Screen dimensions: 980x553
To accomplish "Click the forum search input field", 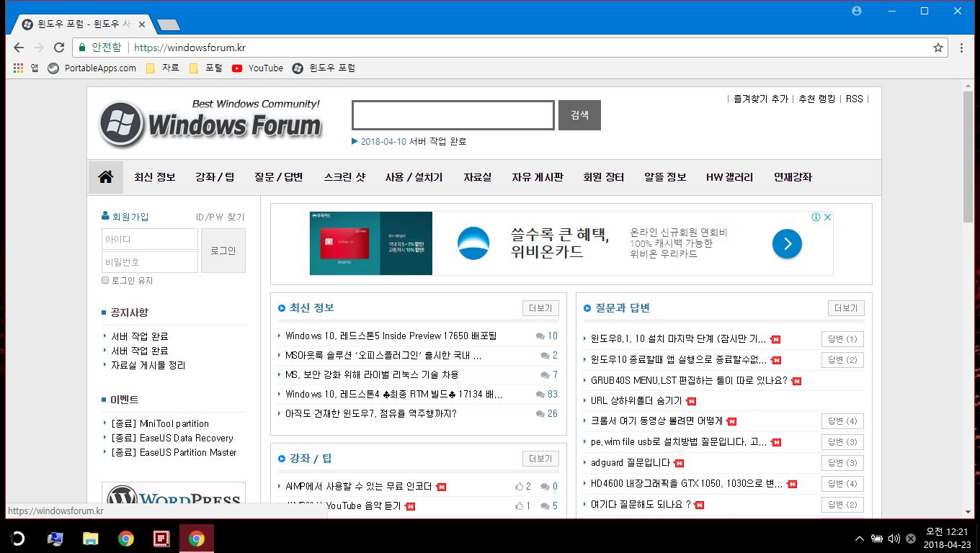I will [453, 115].
